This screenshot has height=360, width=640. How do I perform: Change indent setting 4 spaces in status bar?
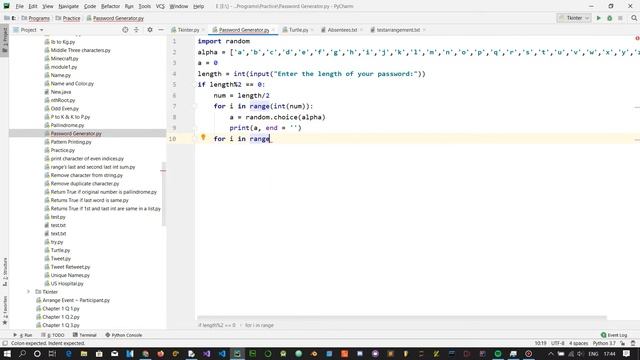point(578,343)
